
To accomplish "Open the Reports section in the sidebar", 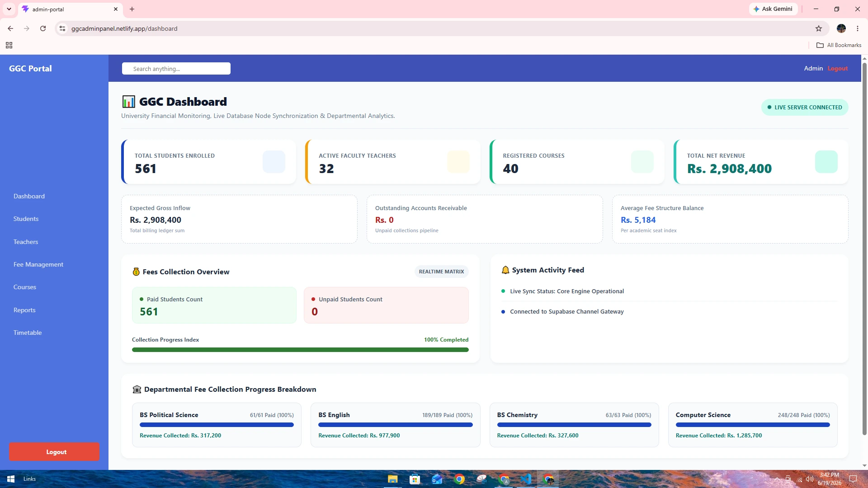I will (24, 310).
